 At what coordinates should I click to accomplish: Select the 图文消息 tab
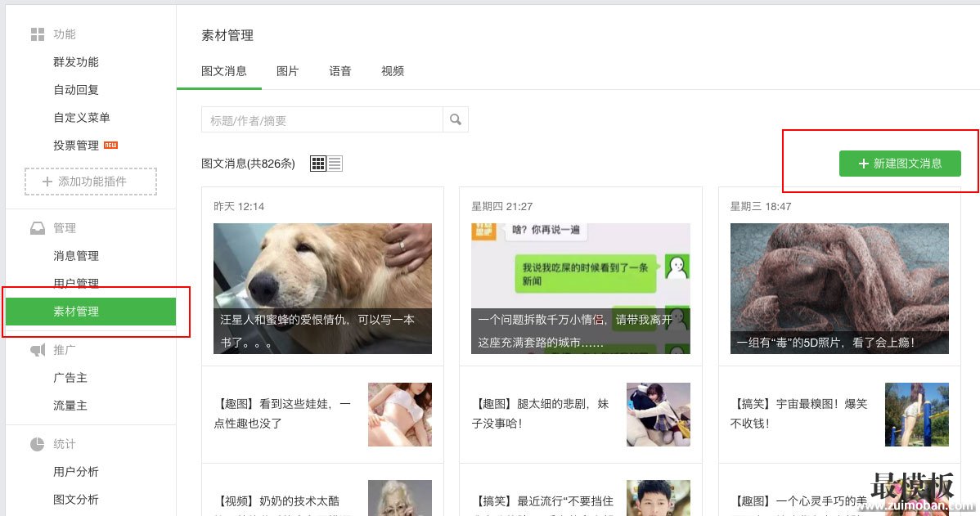pos(223,71)
